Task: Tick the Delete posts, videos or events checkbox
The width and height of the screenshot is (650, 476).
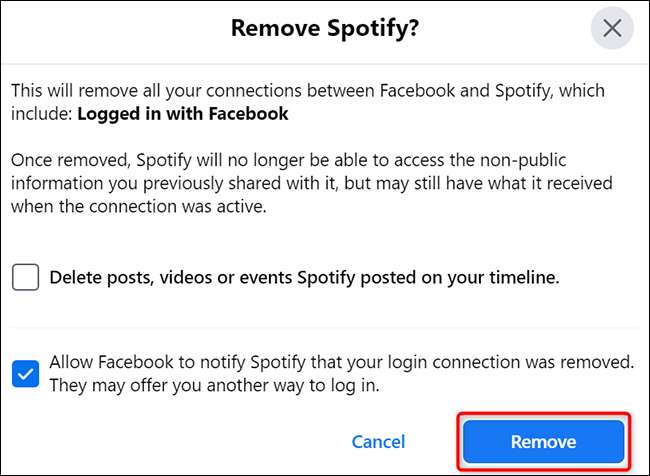Action: coord(26,277)
